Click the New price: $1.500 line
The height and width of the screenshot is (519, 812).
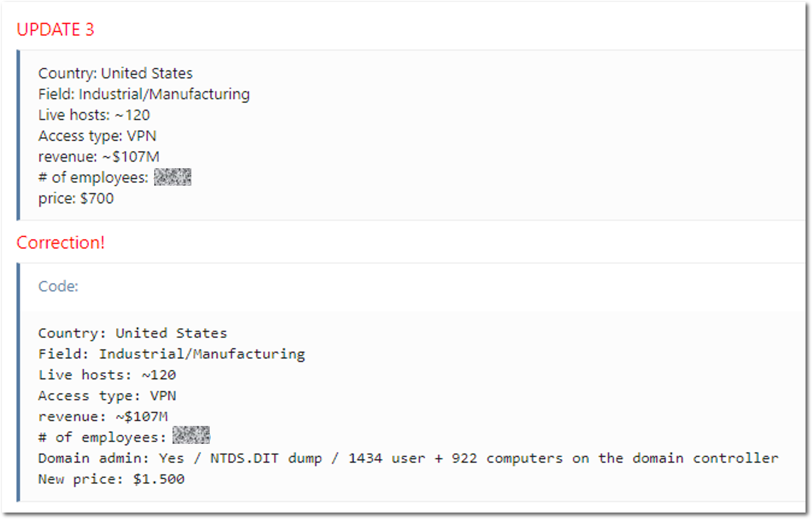[x=111, y=479]
